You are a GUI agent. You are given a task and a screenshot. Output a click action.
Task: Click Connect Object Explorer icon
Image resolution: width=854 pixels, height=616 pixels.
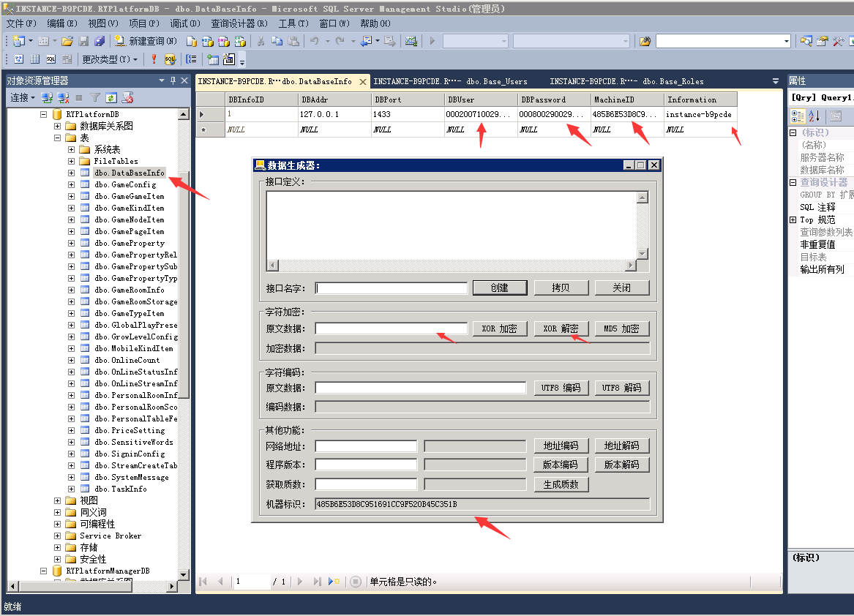[x=48, y=97]
